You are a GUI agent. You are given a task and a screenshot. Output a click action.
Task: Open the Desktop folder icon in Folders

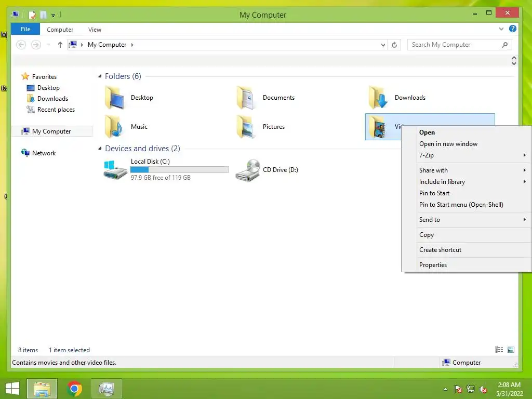pyautogui.click(x=114, y=98)
